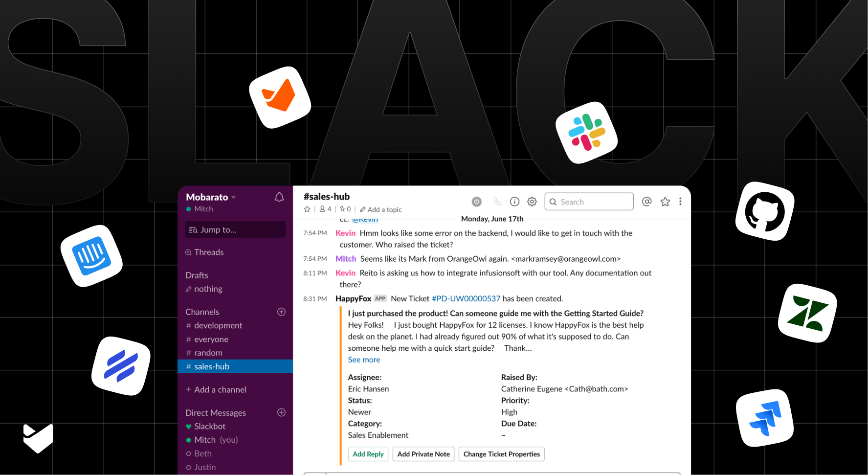Image resolution: width=868 pixels, height=475 pixels.
Task: View recent mentions with the @ icon
Action: click(x=646, y=201)
